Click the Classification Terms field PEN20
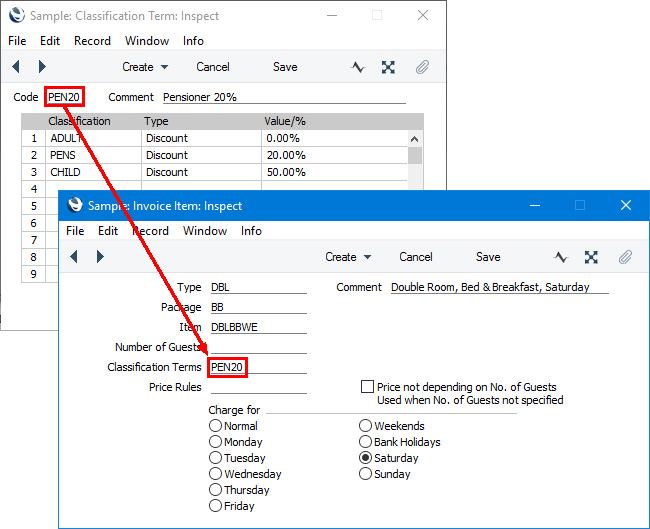650x529 pixels. point(258,367)
